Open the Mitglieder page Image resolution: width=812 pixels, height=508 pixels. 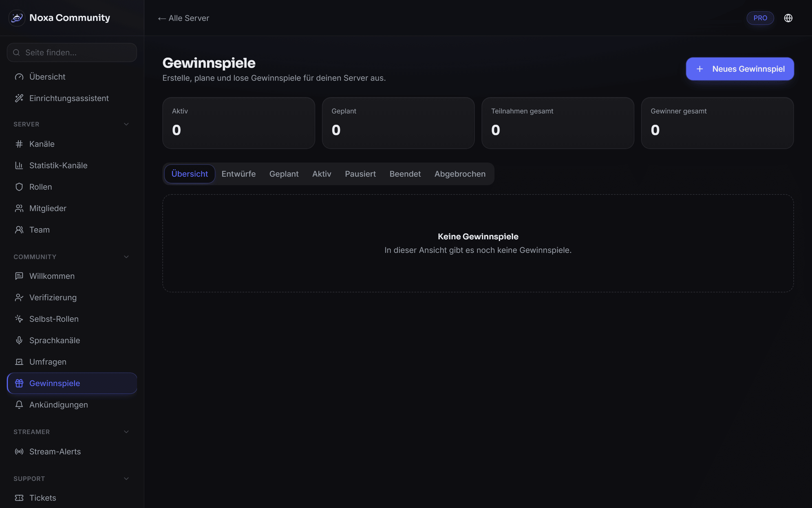72,208
